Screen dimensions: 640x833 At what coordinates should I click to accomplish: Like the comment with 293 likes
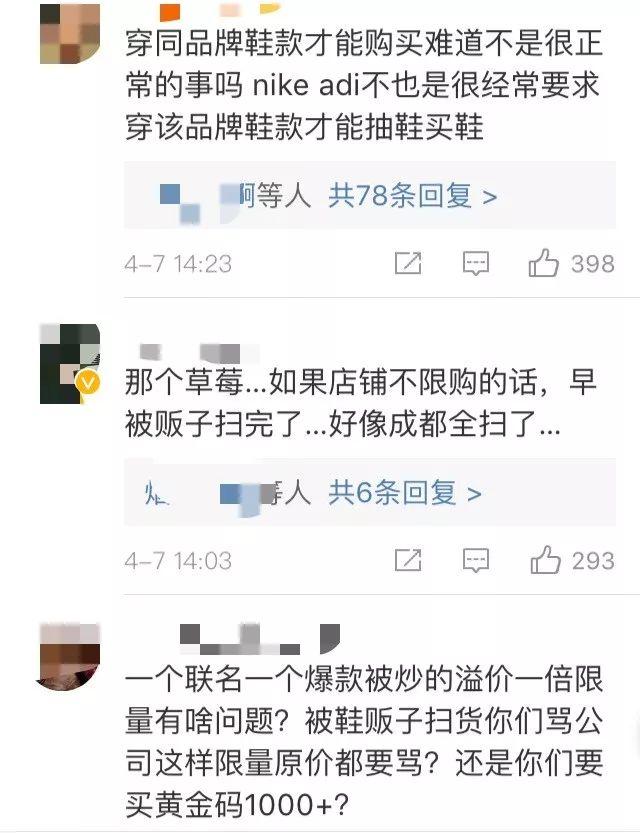(545, 560)
